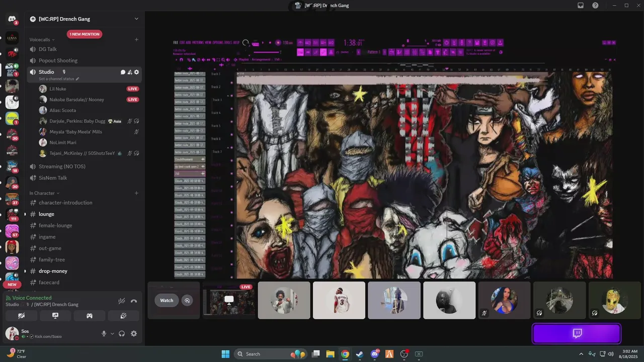Click the NEW unread servers pill

pos(12,285)
